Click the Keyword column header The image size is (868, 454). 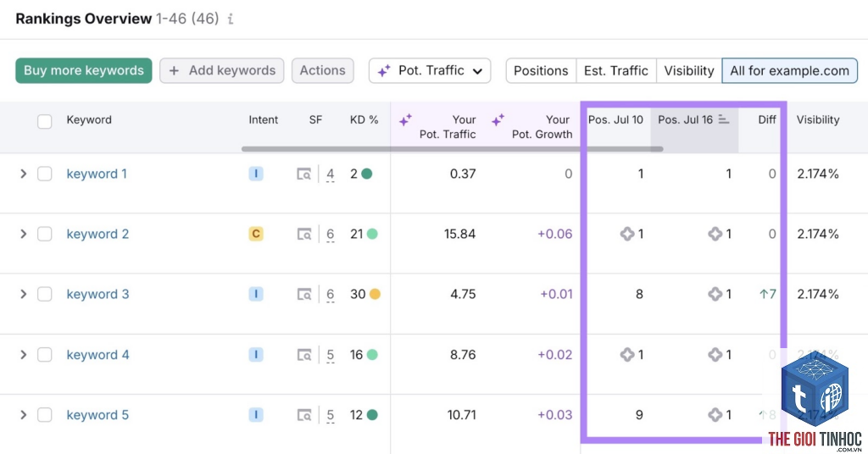[88, 119]
